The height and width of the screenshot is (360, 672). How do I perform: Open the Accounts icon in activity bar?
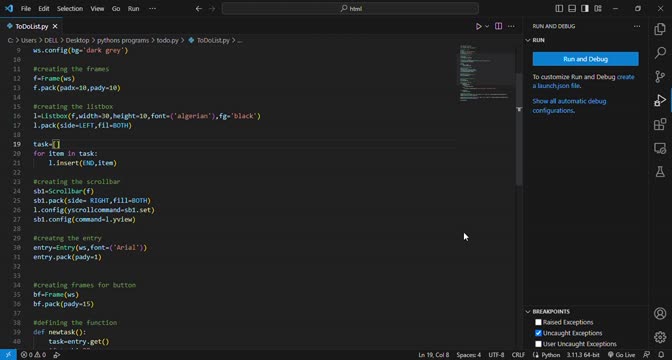tap(660, 313)
